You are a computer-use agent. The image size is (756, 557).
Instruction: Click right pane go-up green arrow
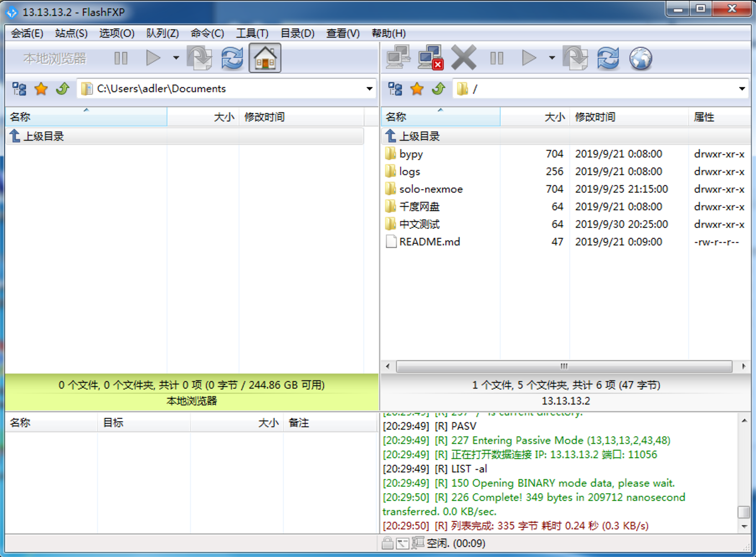tap(439, 89)
